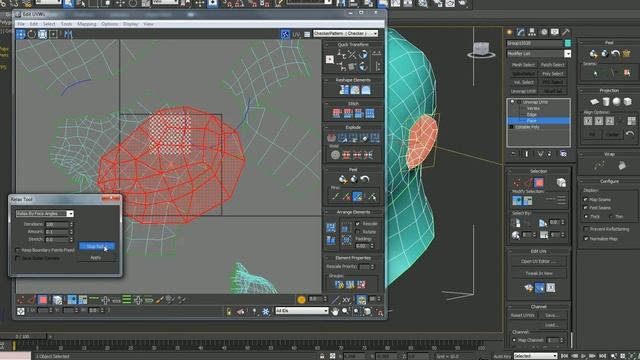The image size is (640, 360).
Task: Open the Modifier List dropdown
Action: pos(538,53)
